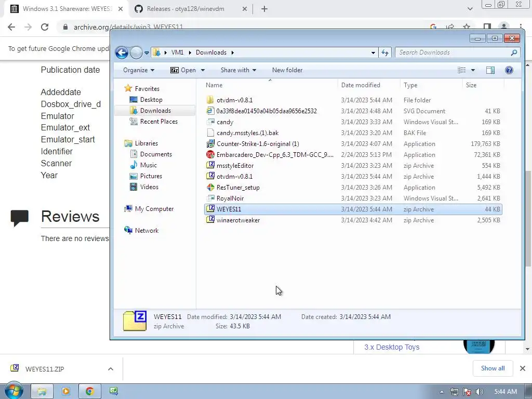Screen dimensions: 532x399
Task: Select the 0a33f8dea01450a04b05daa9656e2532 SVG file icon
Action: point(210,111)
